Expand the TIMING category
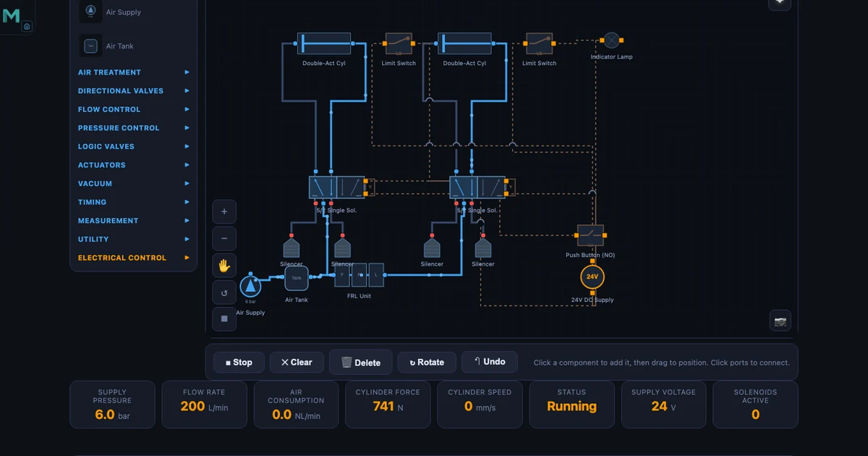The width and height of the screenshot is (868, 456). point(134,202)
